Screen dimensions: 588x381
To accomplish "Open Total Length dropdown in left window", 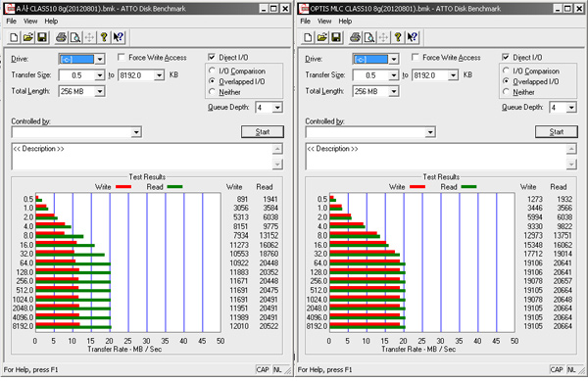I will pyautogui.click(x=100, y=91).
